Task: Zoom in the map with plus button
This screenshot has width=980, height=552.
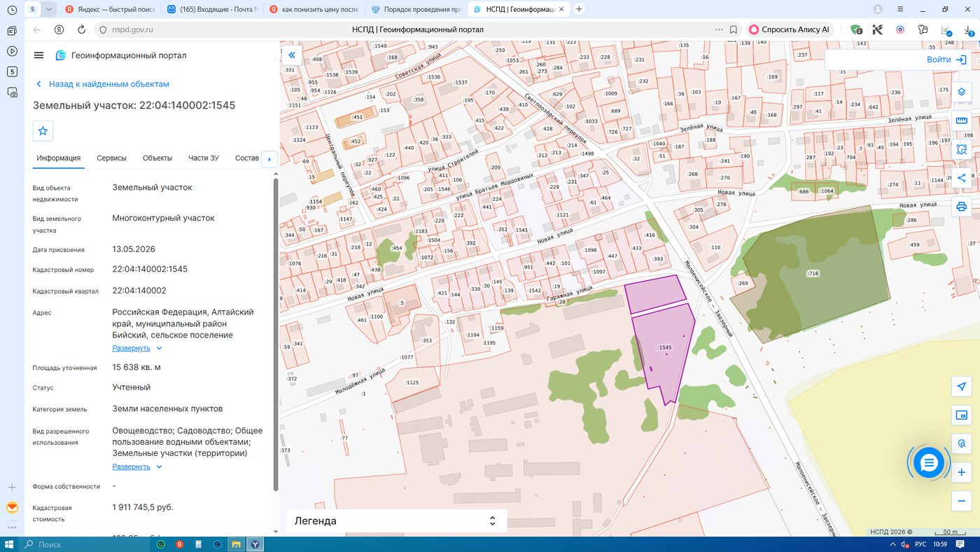Action: 962,472
